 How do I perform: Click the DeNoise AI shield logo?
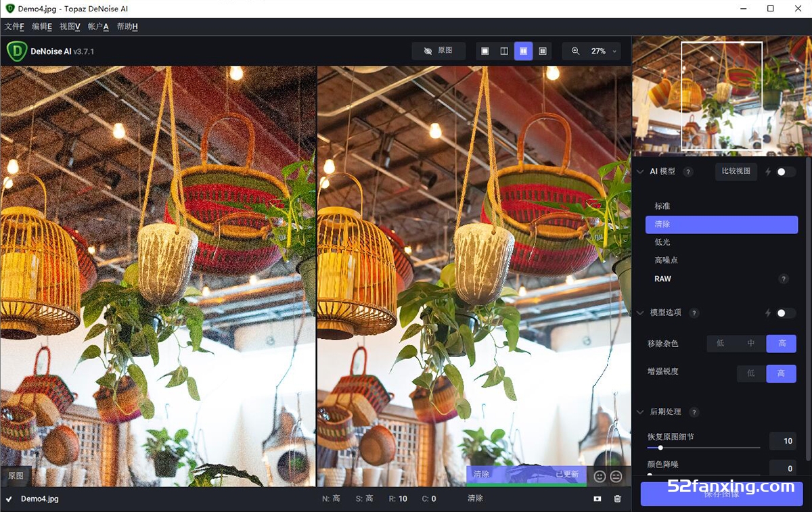point(17,51)
